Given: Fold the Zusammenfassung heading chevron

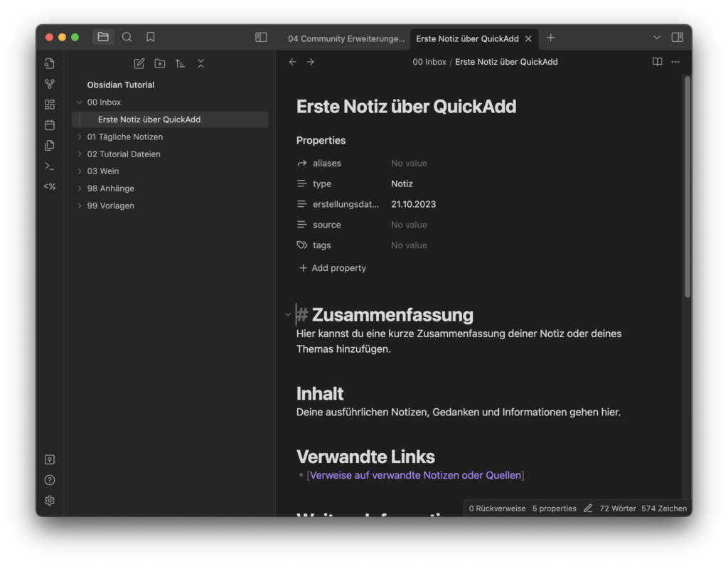Looking at the screenshot, I should click(x=288, y=314).
